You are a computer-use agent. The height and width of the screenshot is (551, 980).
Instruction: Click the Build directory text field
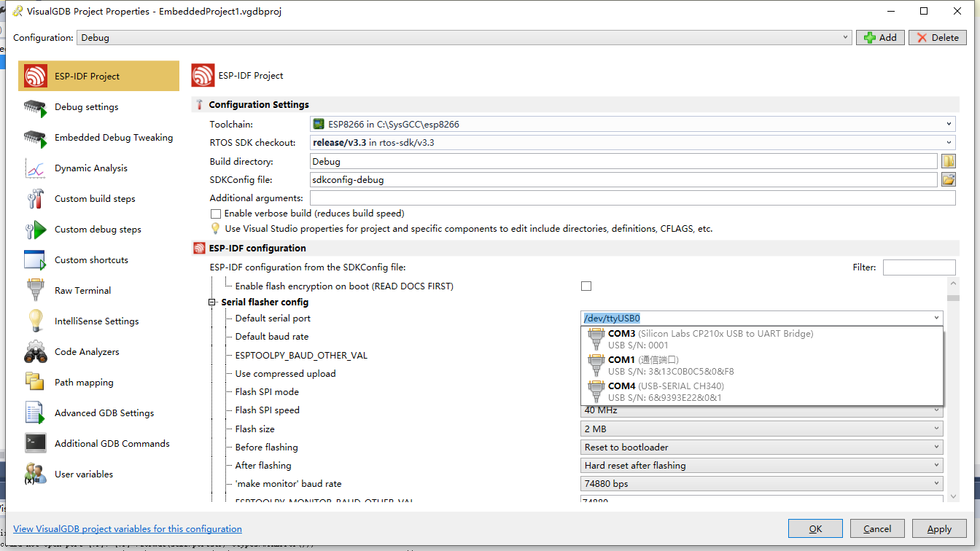[623, 162]
